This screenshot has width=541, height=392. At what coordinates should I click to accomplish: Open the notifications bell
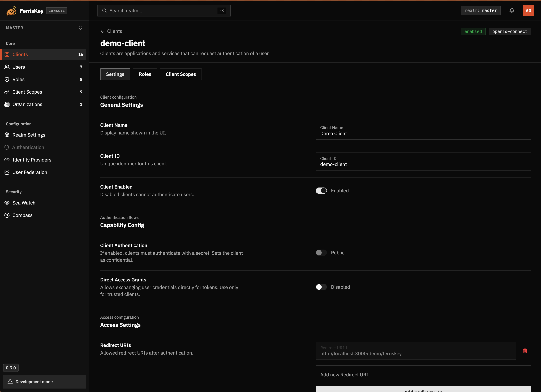(x=512, y=11)
